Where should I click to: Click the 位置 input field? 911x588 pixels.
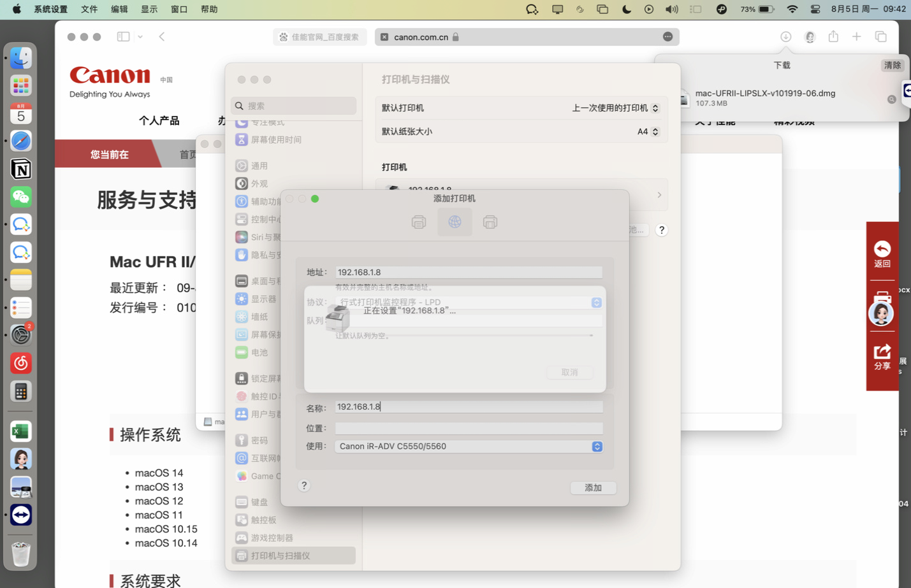pos(469,428)
